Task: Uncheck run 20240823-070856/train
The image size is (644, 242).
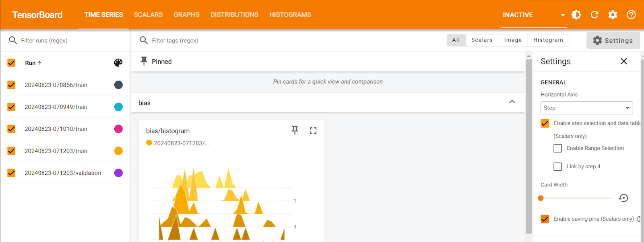Action: 11,85
